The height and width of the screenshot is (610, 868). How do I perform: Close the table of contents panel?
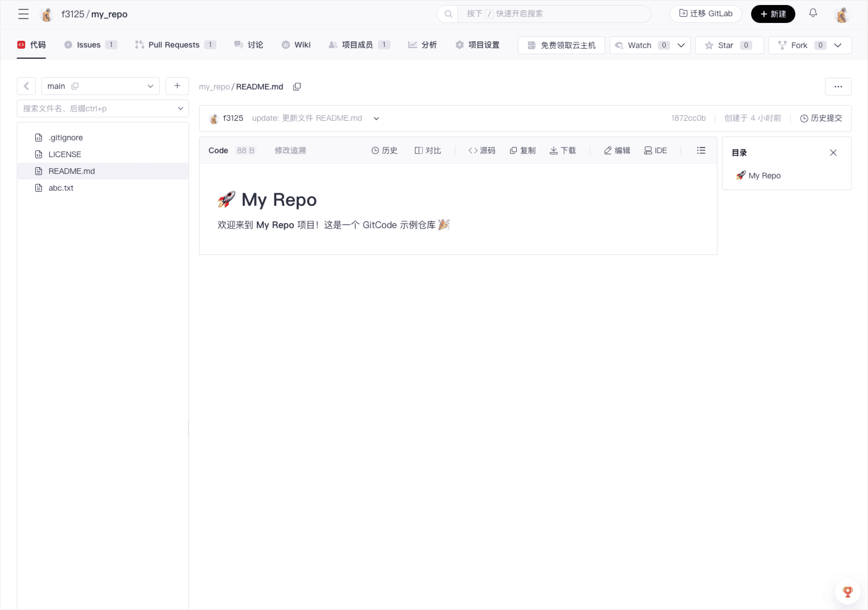click(x=833, y=153)
